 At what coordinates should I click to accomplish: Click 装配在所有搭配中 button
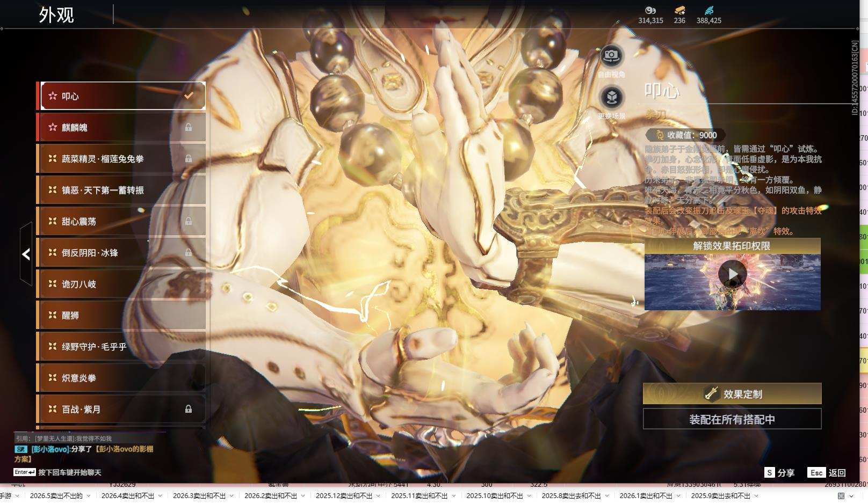tap(732, 419)
